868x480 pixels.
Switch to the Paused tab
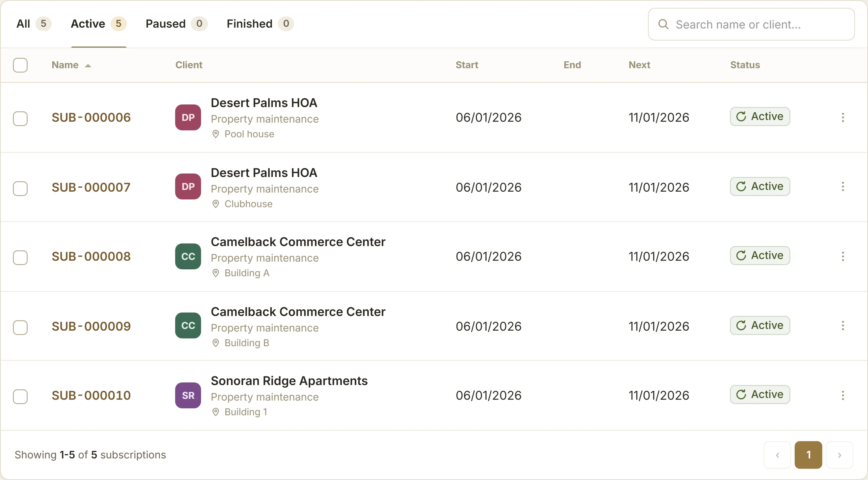pyautogui.click(x=176, y=24)
